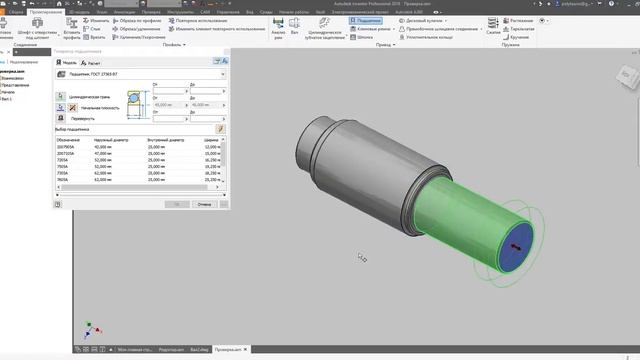This screenshot has height=360, width=640.
Task: Select Вал:1 in the model browser
Action: (x=7, y=99)
